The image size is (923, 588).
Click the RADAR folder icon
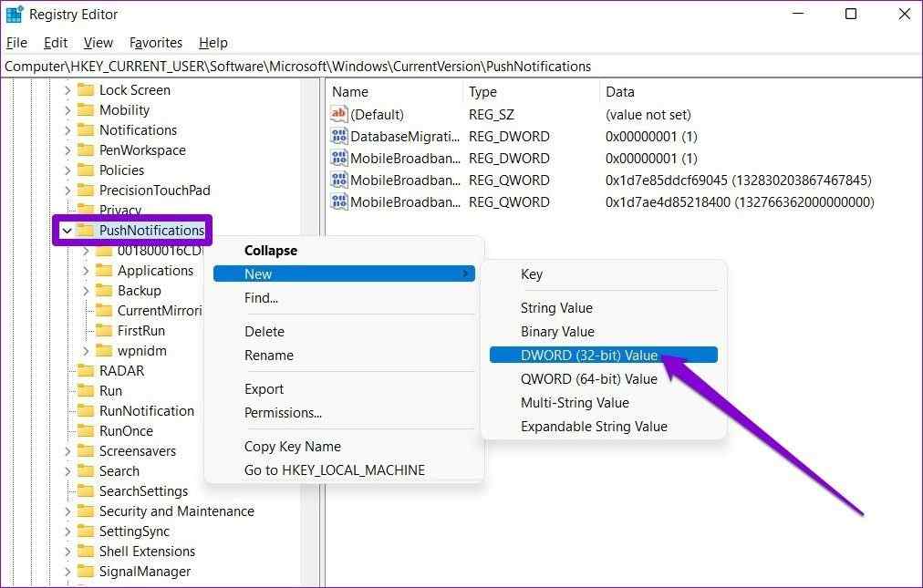pos(86,370)
